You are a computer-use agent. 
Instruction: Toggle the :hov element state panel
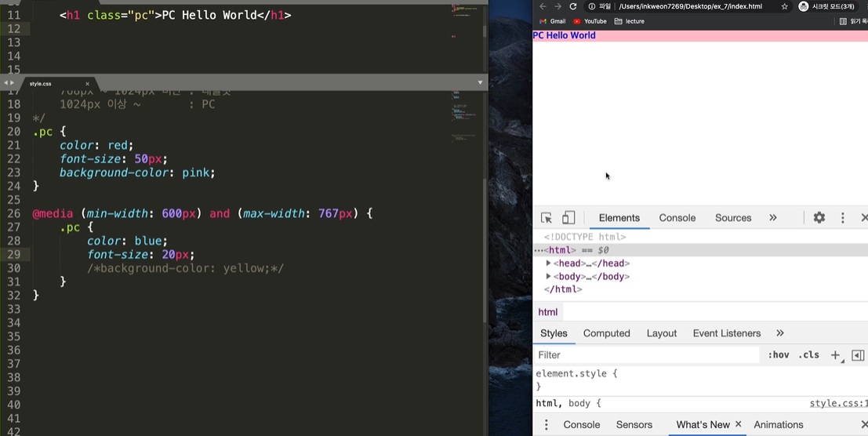pos(779,354)
